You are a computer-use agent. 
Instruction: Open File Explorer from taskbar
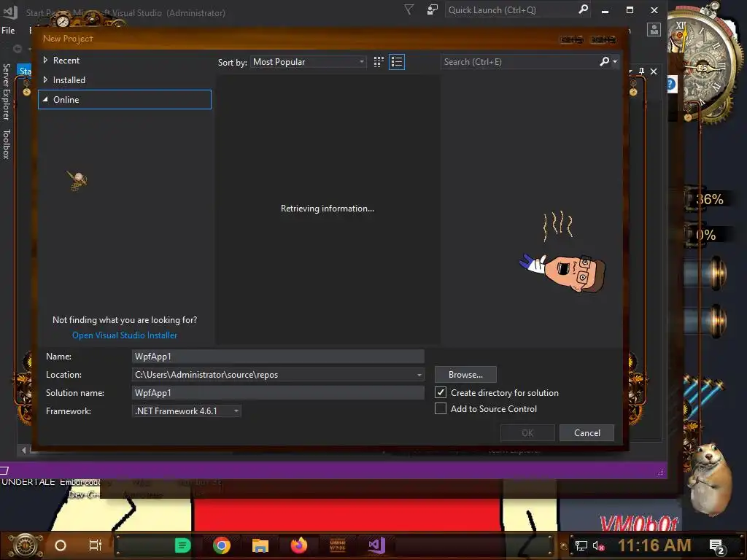pyautogui.click(x=260, y=545)
